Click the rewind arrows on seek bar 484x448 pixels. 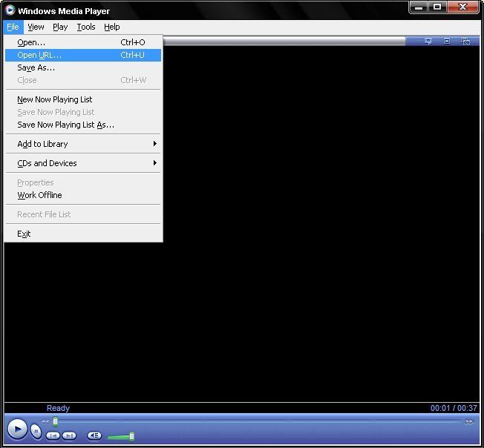[45, 421]
